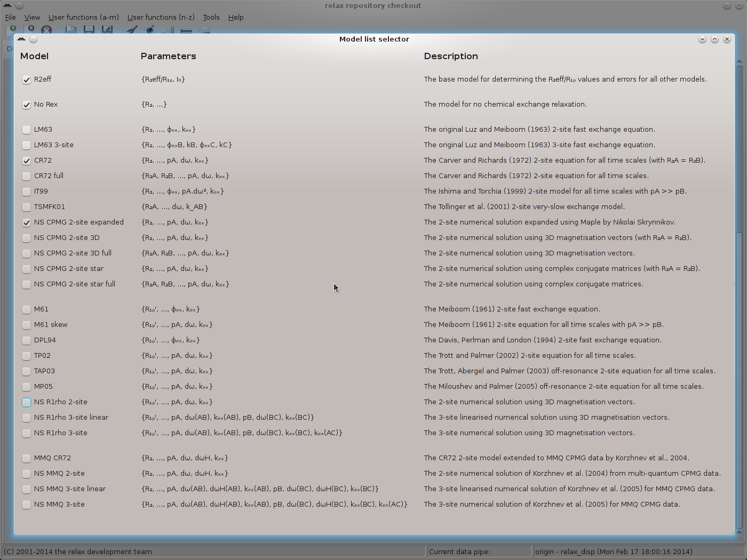747x560 pixels.
Task: Open the relax controller rocket icon
Action: [132, 30]
